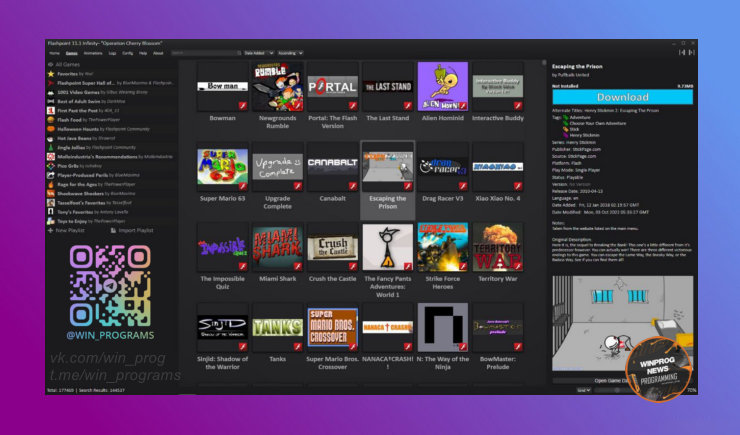Select the Upgrade Complete thumbnail
The height and width of the screenshot is (435, 740).
[x=278, y=167]
